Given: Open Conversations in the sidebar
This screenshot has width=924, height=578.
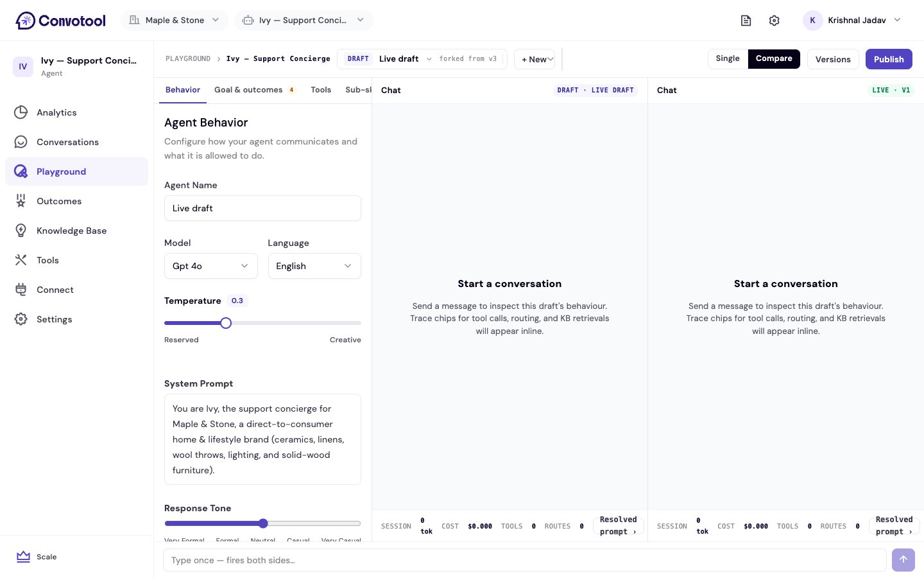Looking at the screenshot, I should pos(77,142).
